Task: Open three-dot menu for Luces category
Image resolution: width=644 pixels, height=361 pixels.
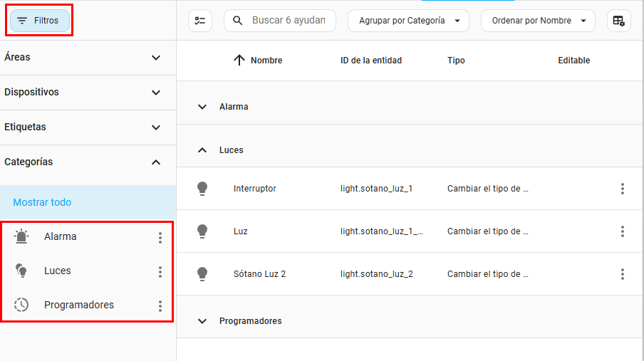Action: 160,271
